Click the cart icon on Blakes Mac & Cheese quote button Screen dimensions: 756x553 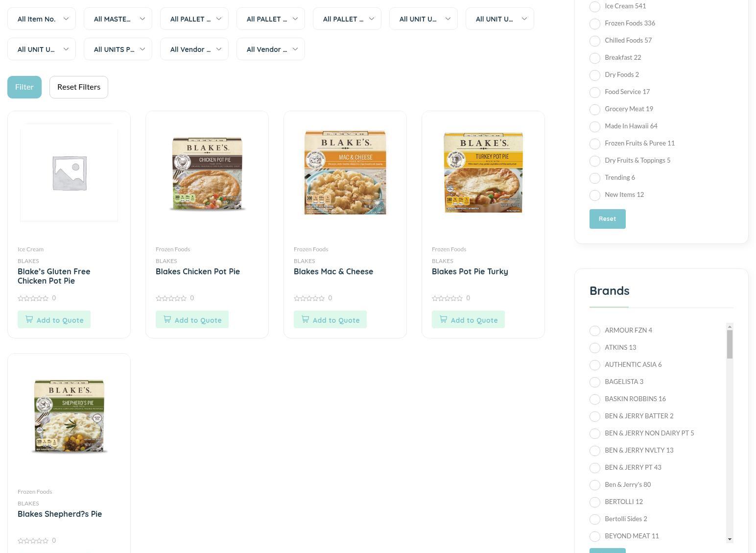click(x=305, y=319)
